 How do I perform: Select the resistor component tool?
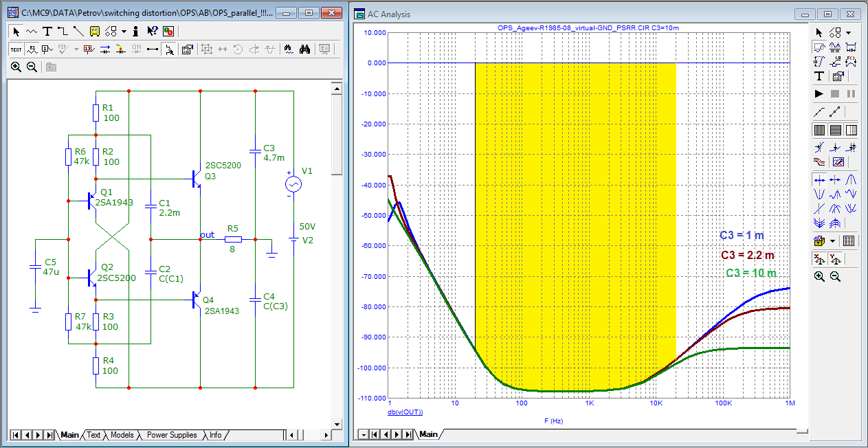click(32, 31)
